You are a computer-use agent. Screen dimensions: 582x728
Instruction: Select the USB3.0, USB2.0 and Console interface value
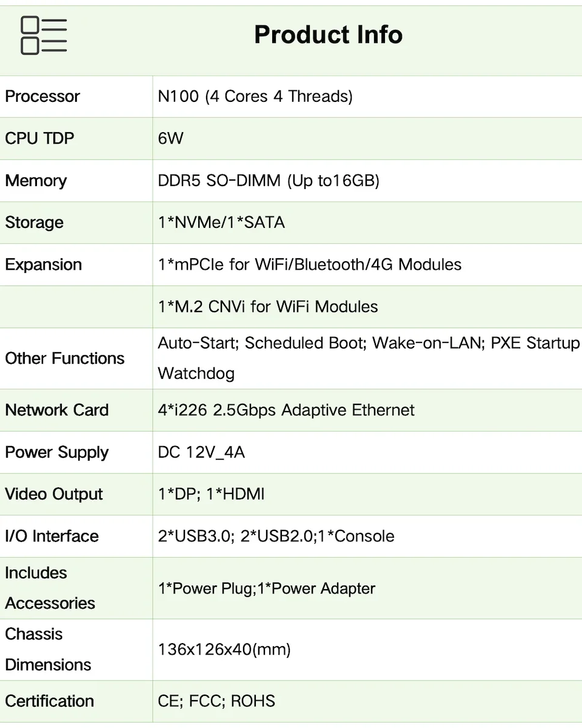276,536
